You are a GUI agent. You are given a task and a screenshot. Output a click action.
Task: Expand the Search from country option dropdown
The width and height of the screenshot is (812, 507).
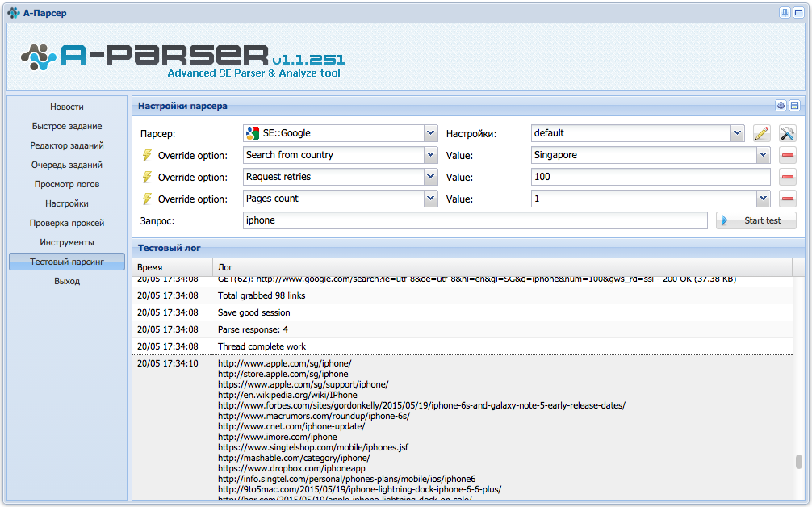click(x=430, y=155)
